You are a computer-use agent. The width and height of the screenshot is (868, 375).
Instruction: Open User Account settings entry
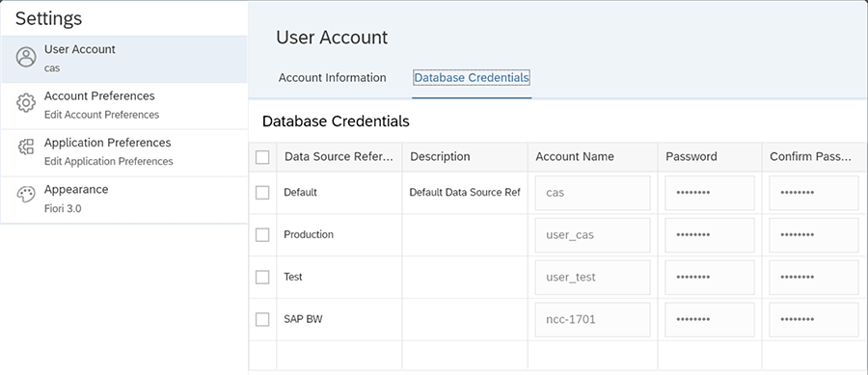pos(124,59)
